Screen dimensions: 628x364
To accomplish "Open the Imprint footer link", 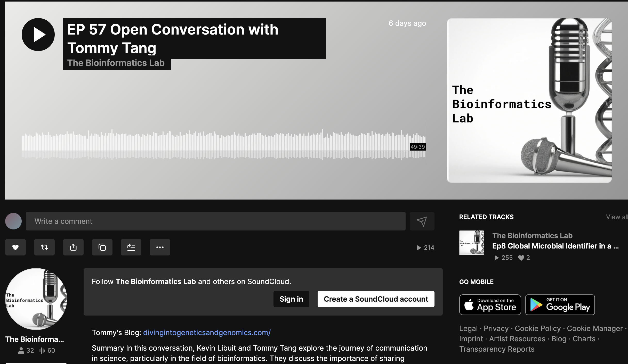I will click(471, 339).
